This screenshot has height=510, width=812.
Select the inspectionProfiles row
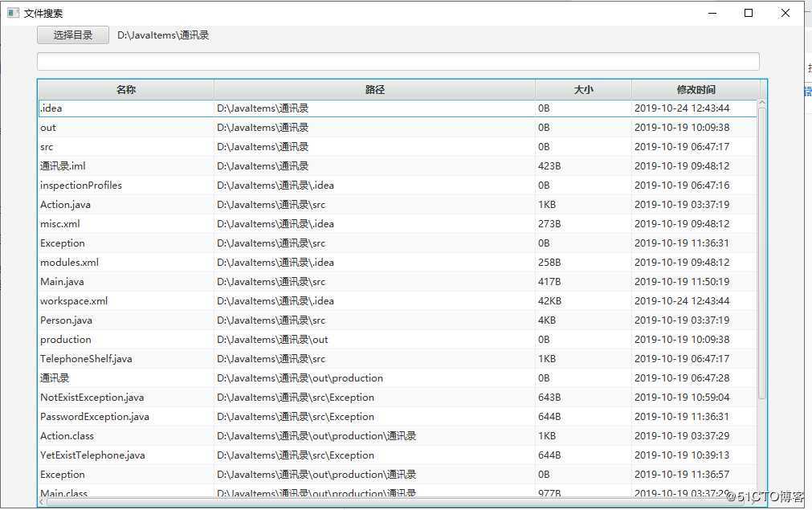point(398,186)
